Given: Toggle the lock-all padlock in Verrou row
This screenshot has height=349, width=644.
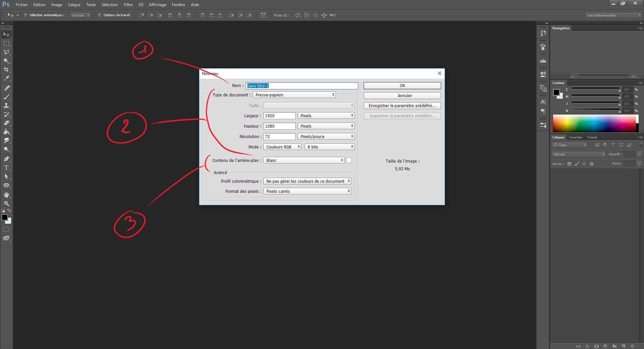Looking at the screenshot, I should (592, 164).
